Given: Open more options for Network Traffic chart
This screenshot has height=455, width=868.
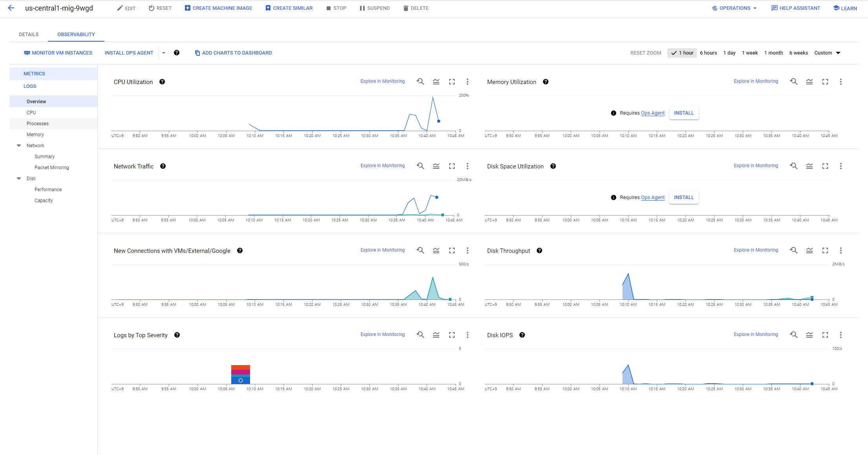Looking at the screenshot, I should click(x=467, y=166).
